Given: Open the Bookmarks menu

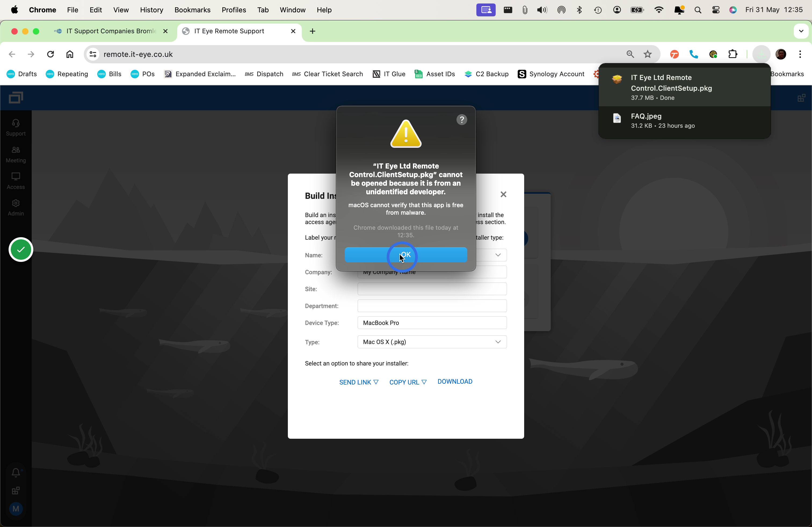Looking at the screenshot, I should [x=193, y=10].
